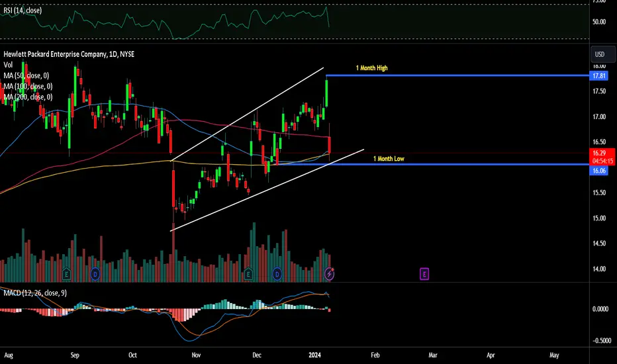
Task: Click the Feb label on the time axis
Action: pyautogui.click(x=375, y=355)
